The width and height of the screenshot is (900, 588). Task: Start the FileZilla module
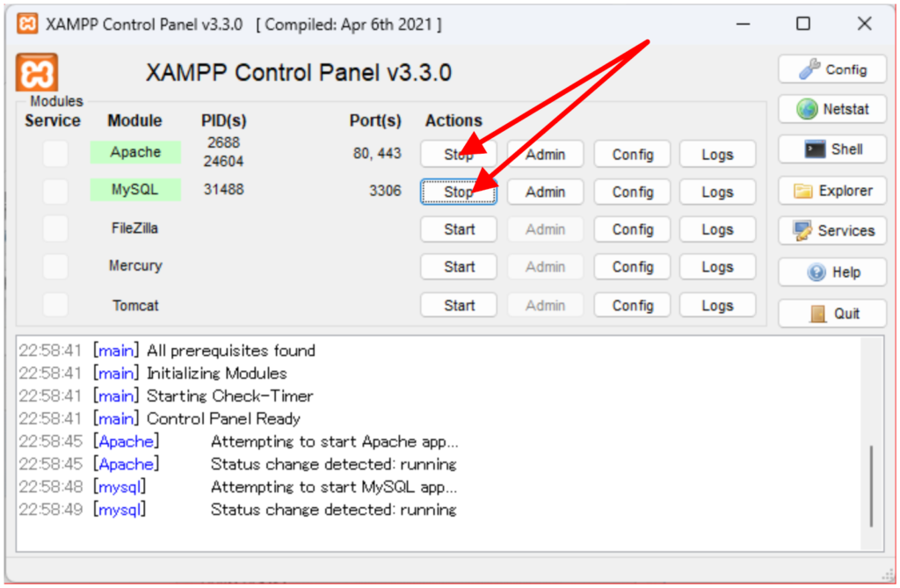(x=458, y=229)
